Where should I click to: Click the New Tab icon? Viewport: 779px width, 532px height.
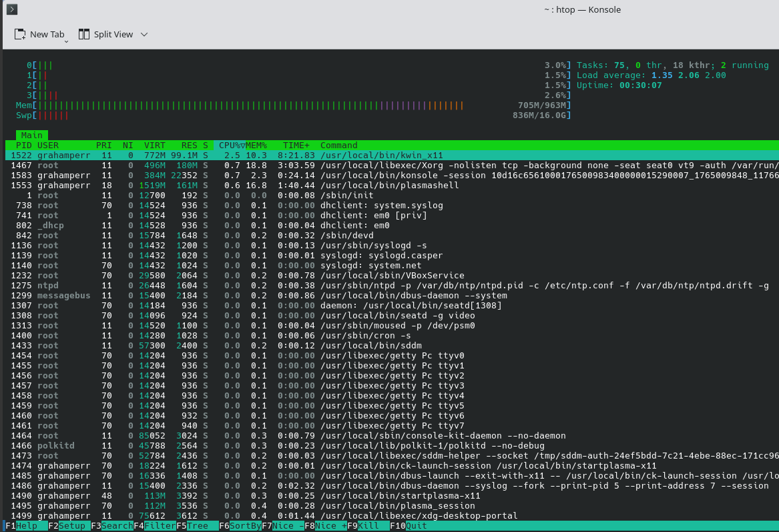click(x=20, y=35)
